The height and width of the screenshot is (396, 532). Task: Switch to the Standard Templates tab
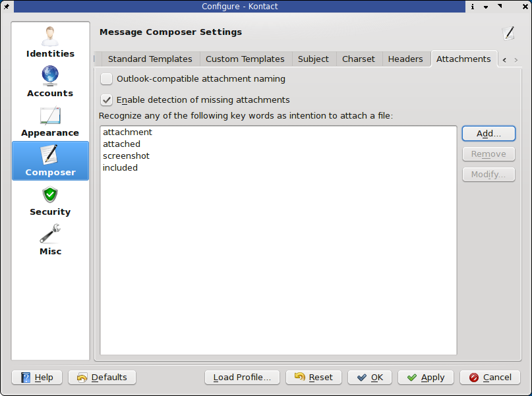[x=150, y=59]
